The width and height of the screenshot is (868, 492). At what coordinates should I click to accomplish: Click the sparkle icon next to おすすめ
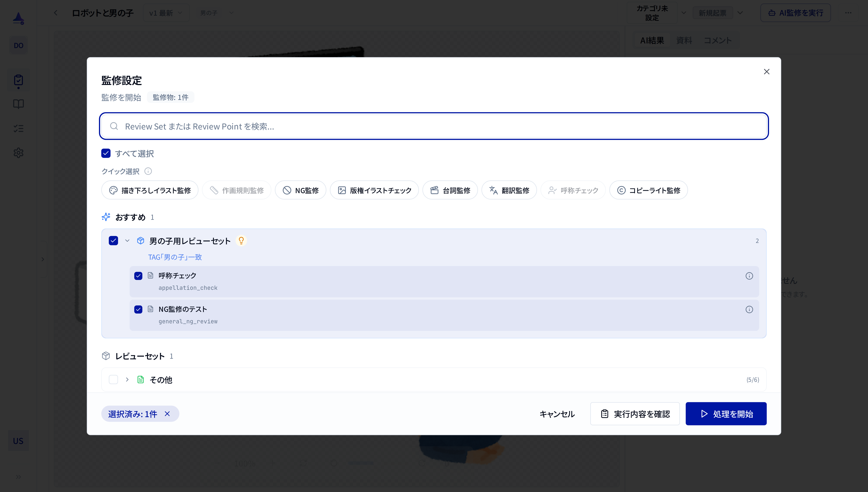pos(106,217)
